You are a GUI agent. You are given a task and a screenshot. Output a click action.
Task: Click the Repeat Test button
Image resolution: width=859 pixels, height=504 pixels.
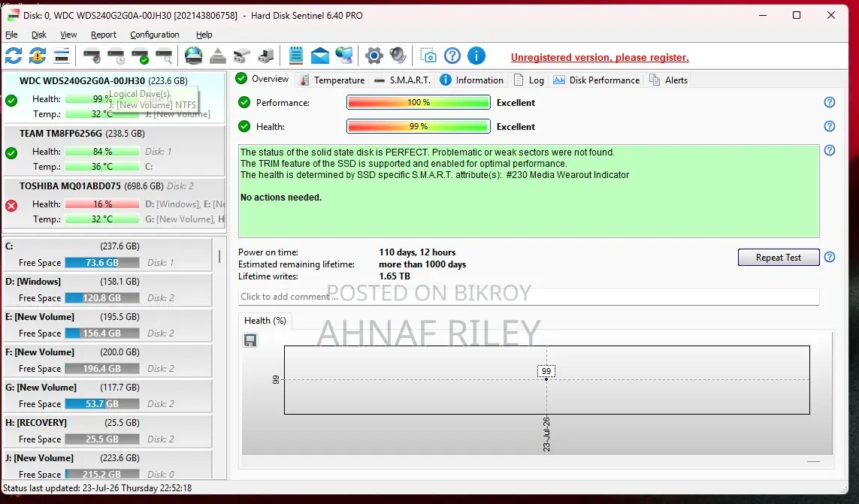[779, 258]
